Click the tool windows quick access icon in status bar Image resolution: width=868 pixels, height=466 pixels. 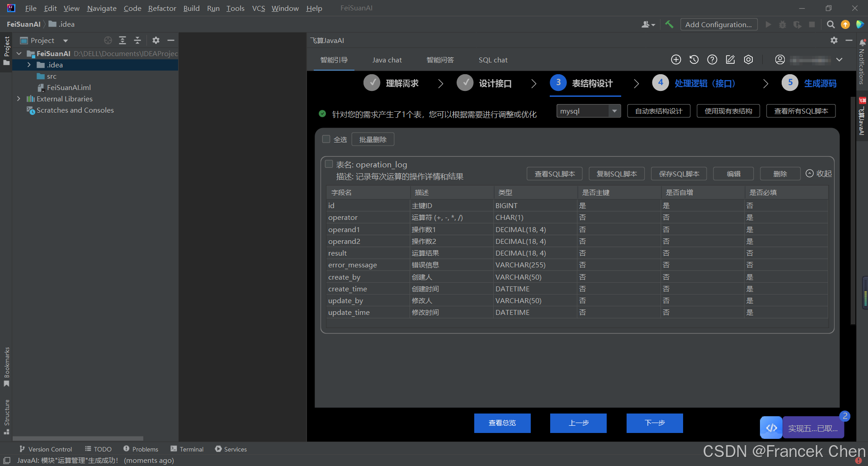coord(7,460)
